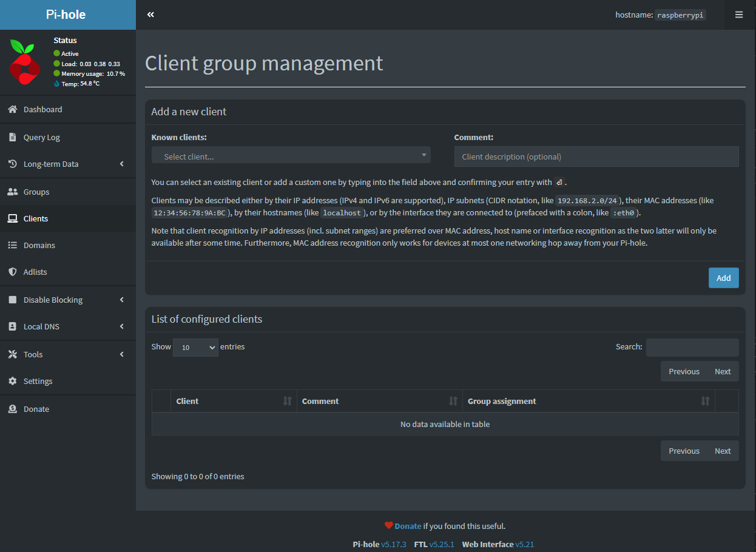Click the Load 0.03 0.38 0.33 status
The width and height of the screenshot is (756, 552).
pos(87,64)
